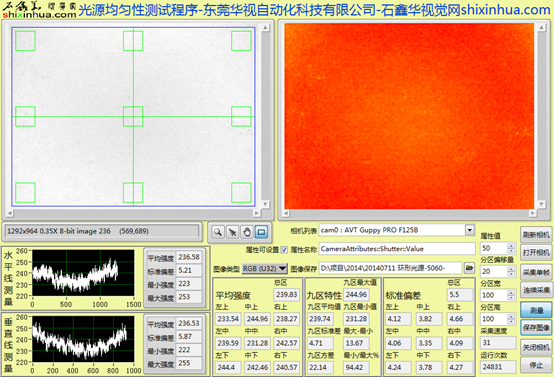Screen dimensions: 554x377
Task: Click the 分区偏移量 field showing 20
Action: click(x=494, y=272)
